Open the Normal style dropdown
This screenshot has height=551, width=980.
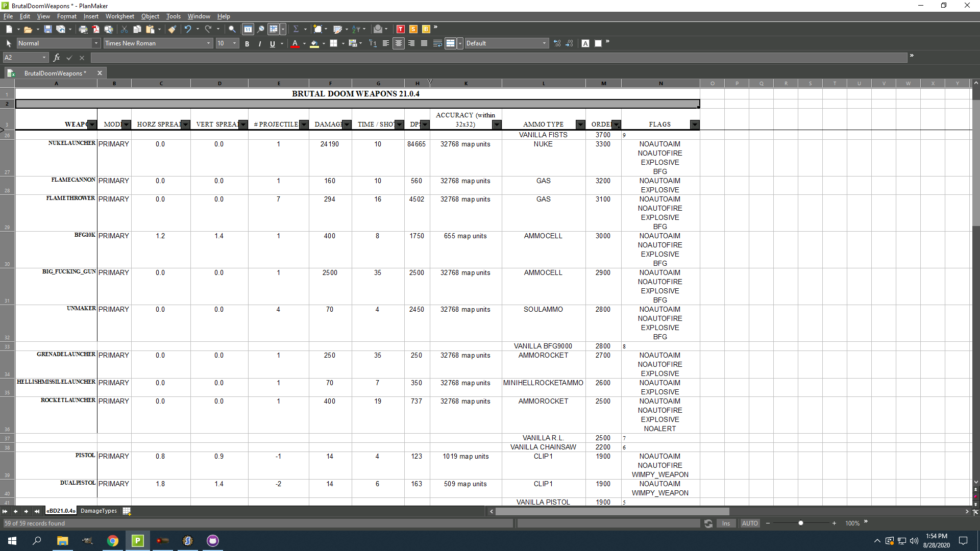tap(95, 43)
